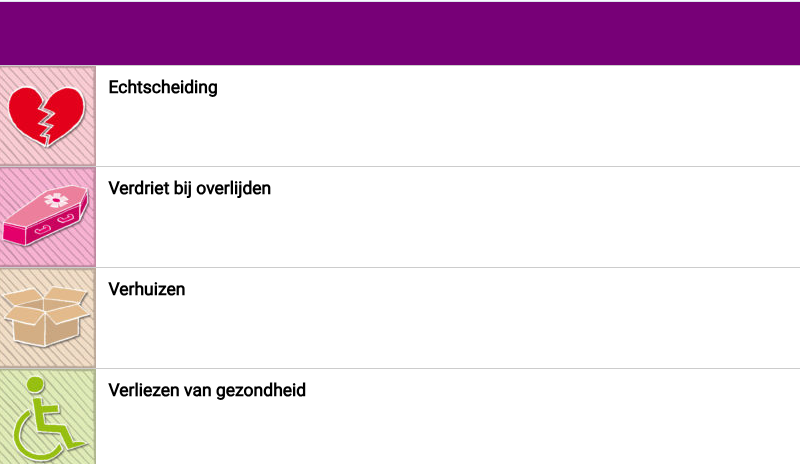This screenshot has width=800, height=464.
Task: Select the Verliezen van gezondheid label
Action: click(x=206, y=390)
